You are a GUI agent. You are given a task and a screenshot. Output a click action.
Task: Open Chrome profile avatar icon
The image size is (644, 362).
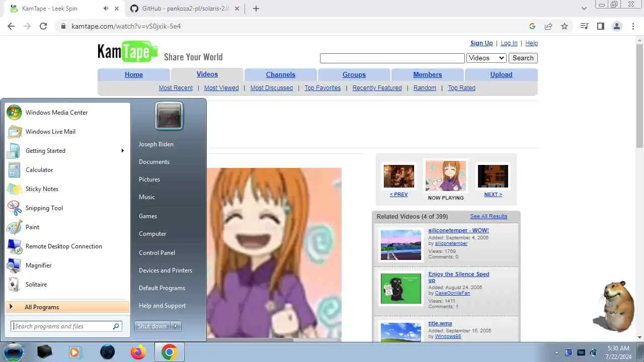(617, 26)
